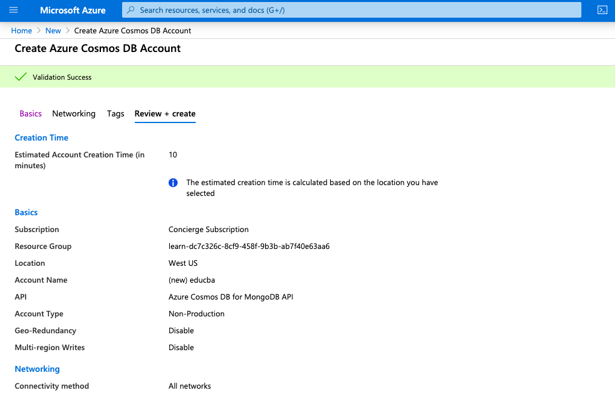
Task: Click the Estimated Account Creation Time label
Action: [x=80, y=160]
